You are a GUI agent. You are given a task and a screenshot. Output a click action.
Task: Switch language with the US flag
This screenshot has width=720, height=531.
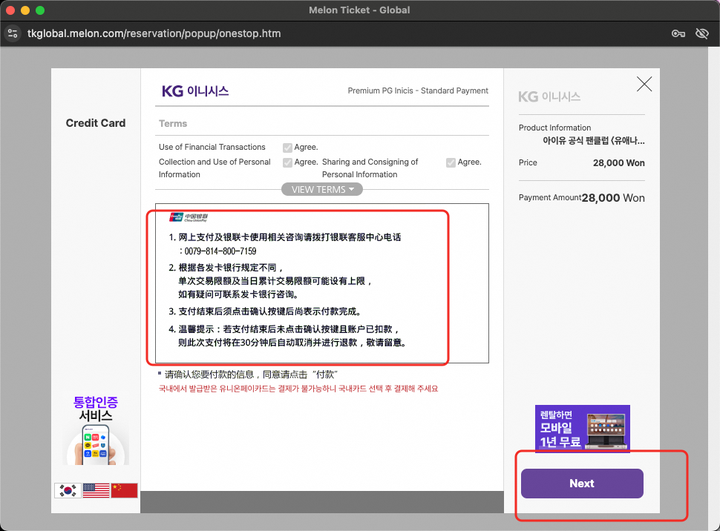pos(96,491)
